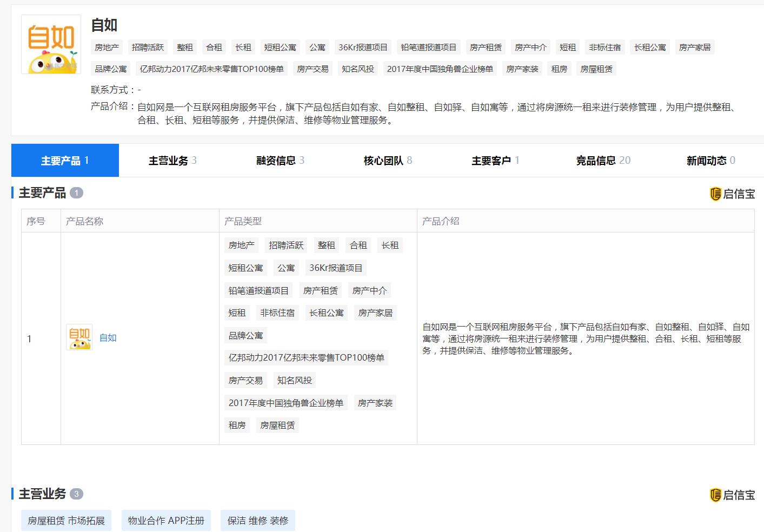Click the 招聘活跃 tag in header
The image size is (764, 532).
(x=148, y=48)
